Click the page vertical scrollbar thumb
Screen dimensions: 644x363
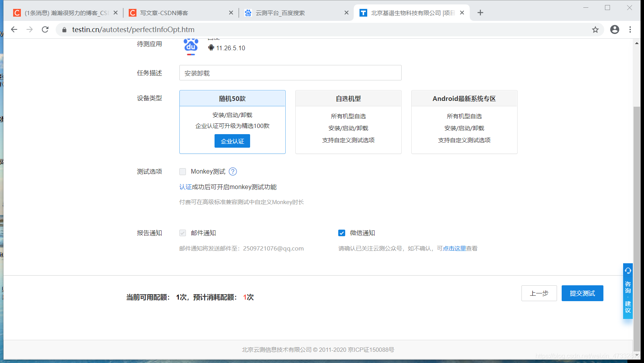[x=637, y=228]
